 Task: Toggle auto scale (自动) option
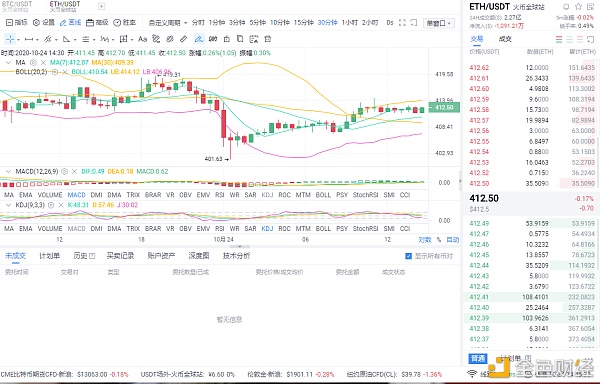(453, 240)
